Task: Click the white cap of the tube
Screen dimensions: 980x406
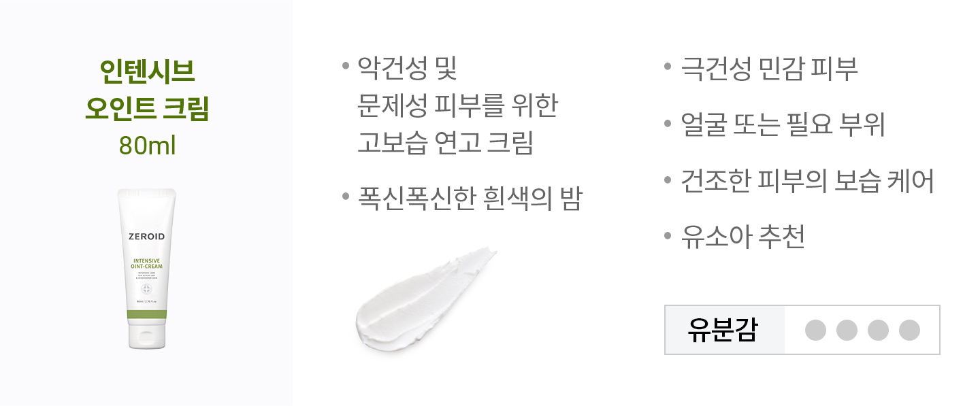Action: pos(146,336)
